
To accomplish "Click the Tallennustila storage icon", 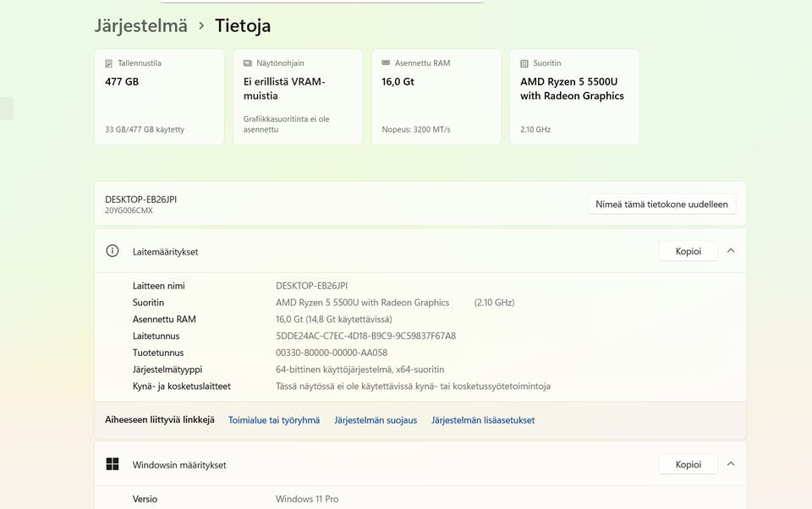I will point(109,63).
